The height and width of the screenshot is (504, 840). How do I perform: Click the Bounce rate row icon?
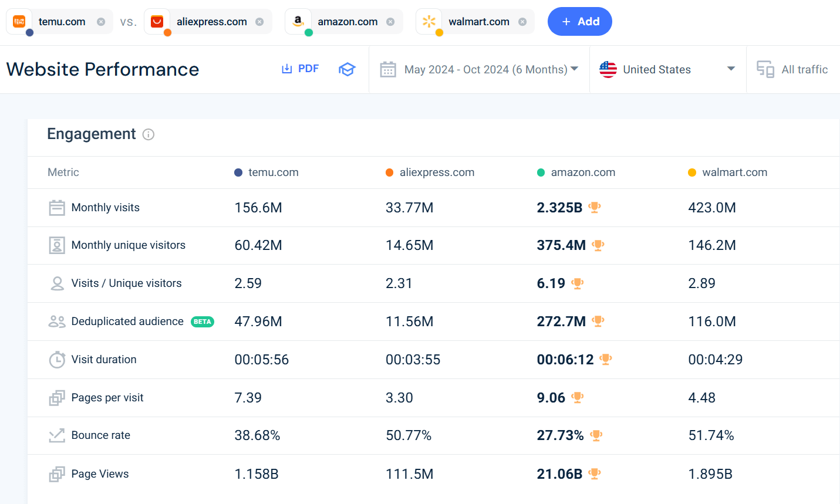57,435
